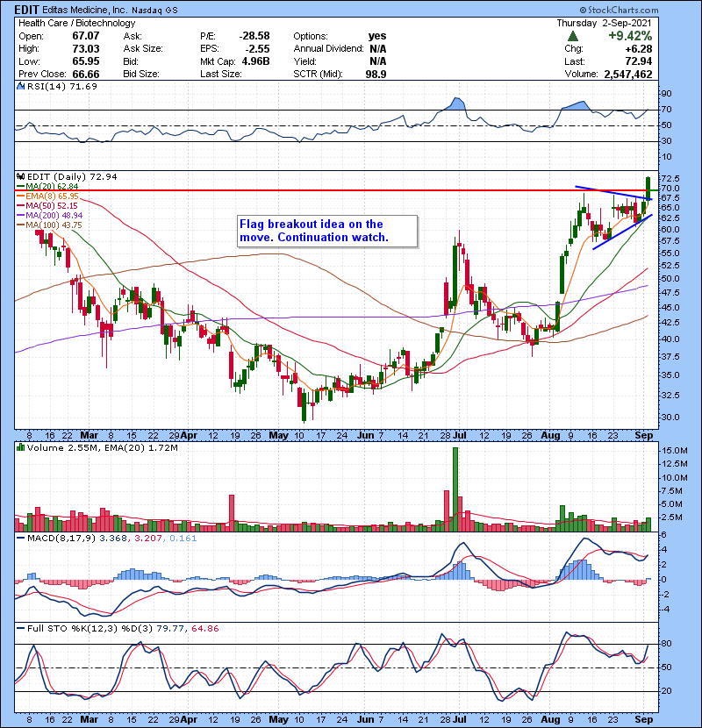Click the MACD histogram value 0.161
The image size is (702, 728).
tap(183, 539)
